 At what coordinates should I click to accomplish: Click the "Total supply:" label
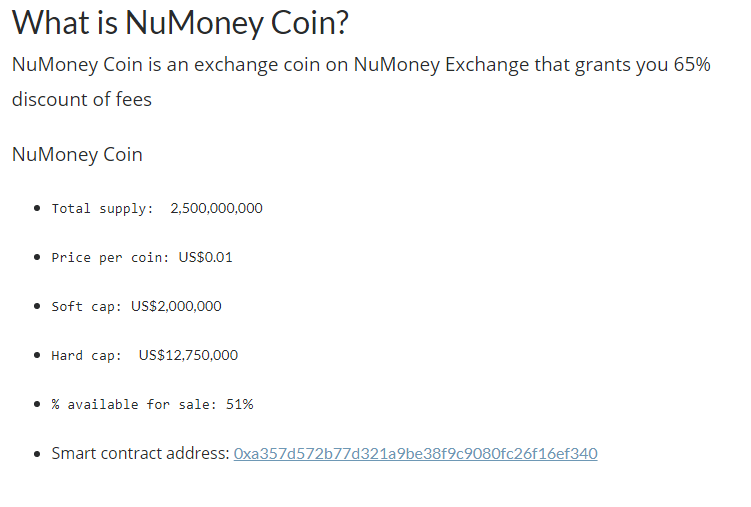click(102, 209)
